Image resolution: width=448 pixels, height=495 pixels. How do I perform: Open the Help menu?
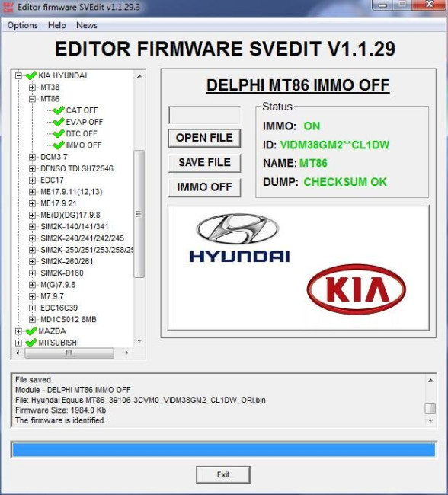57,25
